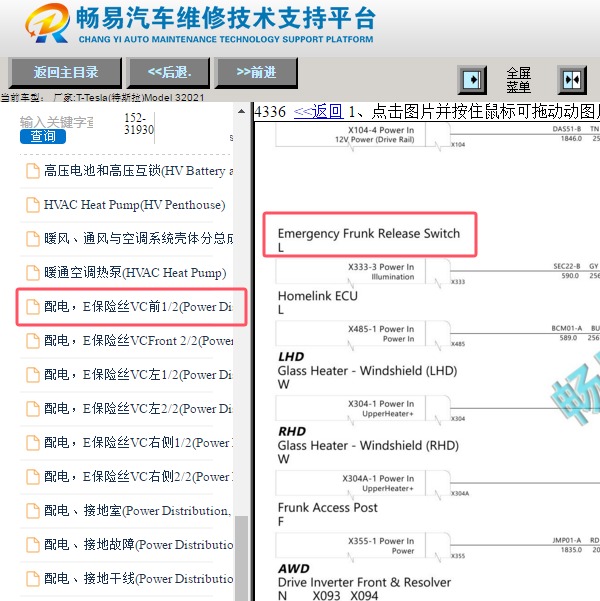This screenshot has height=601, width=600.
Task: Click file icon beside E保险丝VC右侧2/2
Action: 33,477
